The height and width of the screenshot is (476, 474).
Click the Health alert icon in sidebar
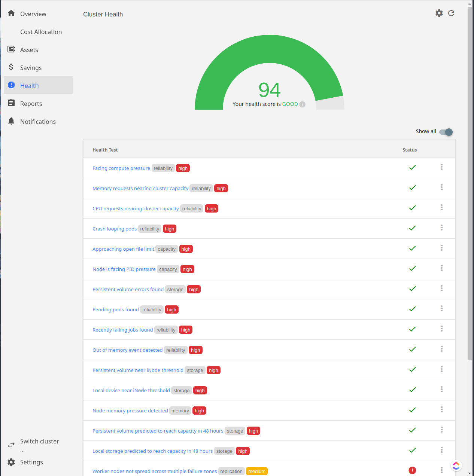tap(11, 85)
